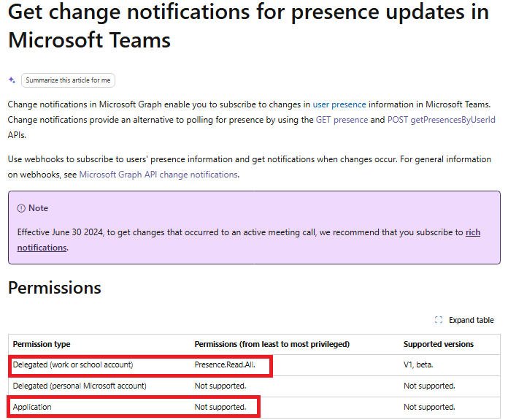Click the sparkle AI summarize icon

coord(12,80)
